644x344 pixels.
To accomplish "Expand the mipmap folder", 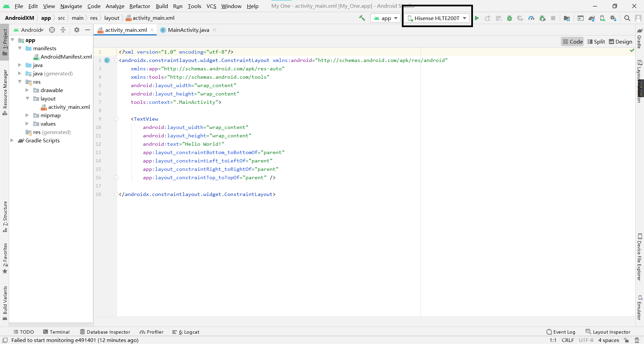I will click(x=27, y=115).
